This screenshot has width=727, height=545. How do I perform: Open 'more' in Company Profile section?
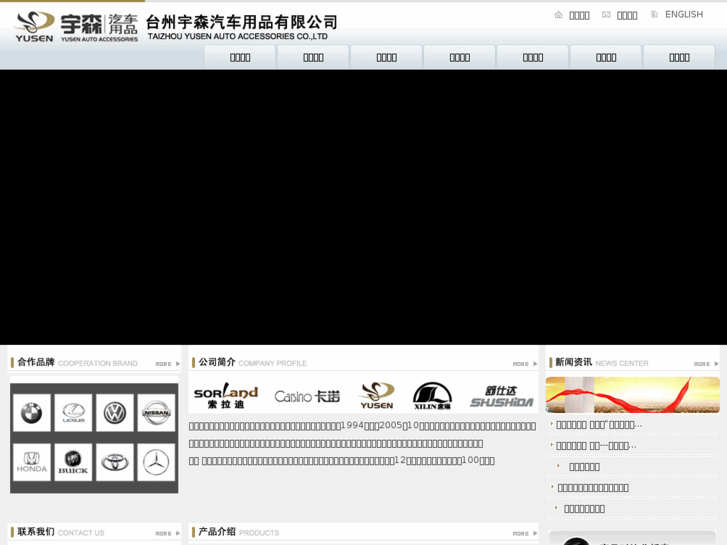[x=525, y=364]
